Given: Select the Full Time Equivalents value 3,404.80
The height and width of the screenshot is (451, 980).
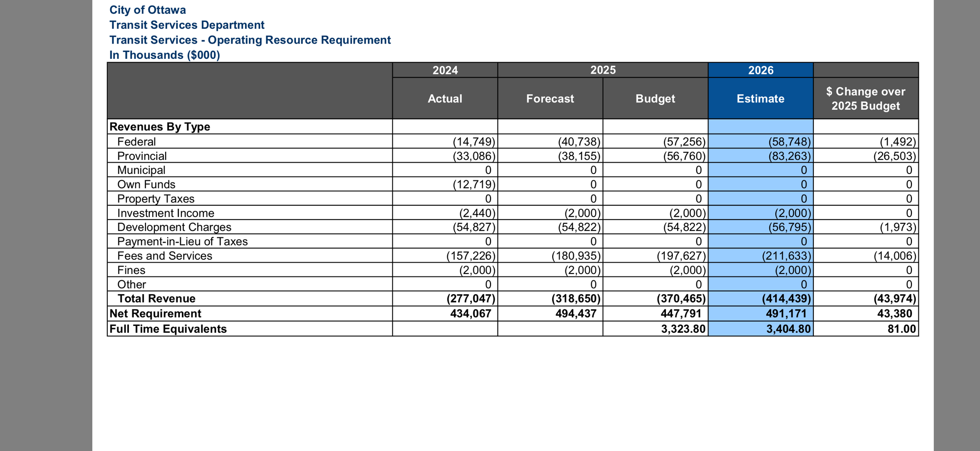Looking at the screenshot, I should coord(788,329).
